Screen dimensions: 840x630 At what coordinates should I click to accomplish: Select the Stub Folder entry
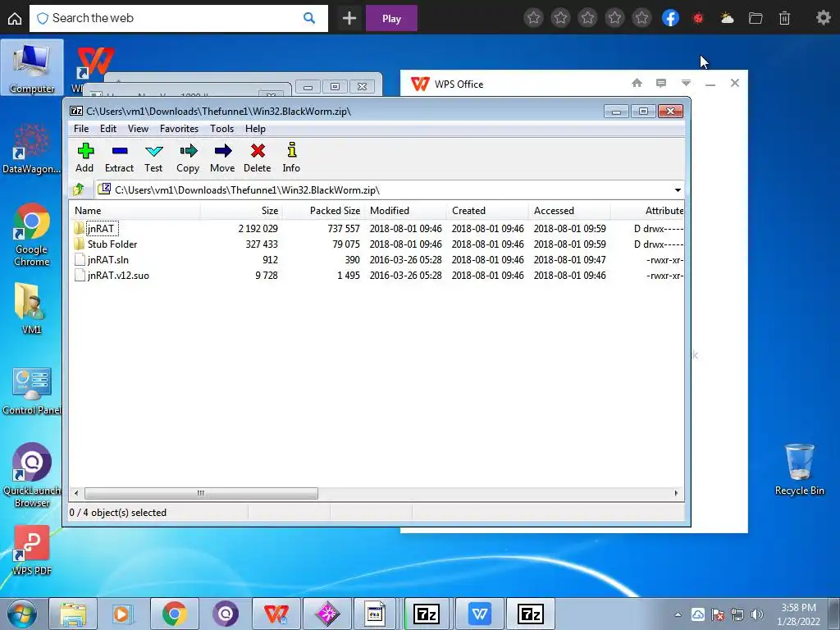point(377,244)
